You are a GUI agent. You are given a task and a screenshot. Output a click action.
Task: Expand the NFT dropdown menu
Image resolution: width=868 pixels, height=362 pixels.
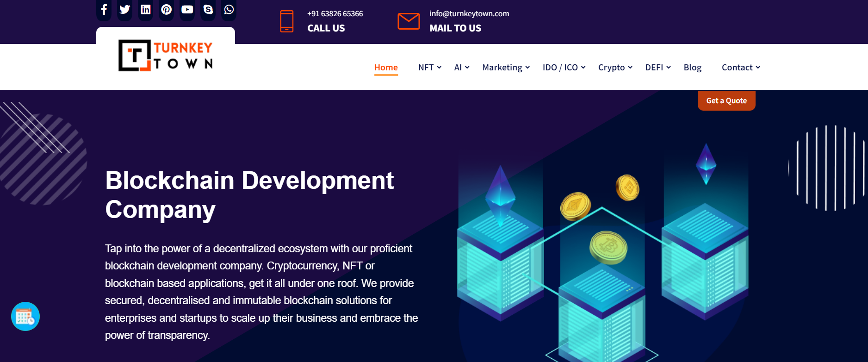430,68
